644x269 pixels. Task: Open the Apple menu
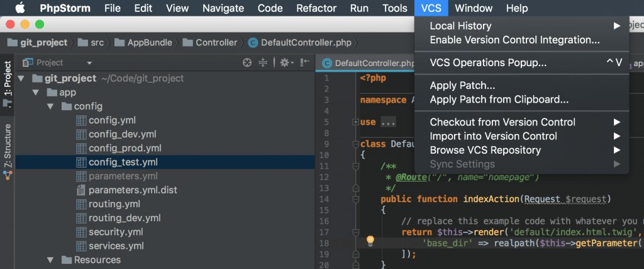[19, 8]
